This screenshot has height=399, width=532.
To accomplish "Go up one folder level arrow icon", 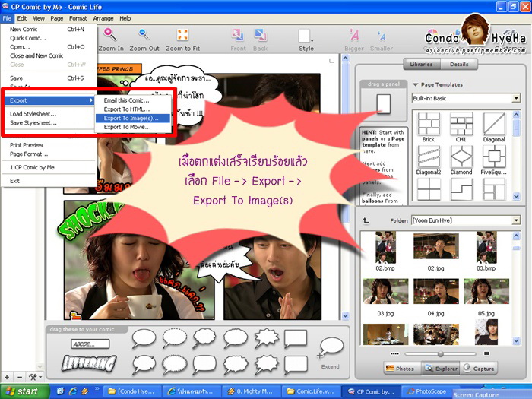I will (366, 220).
